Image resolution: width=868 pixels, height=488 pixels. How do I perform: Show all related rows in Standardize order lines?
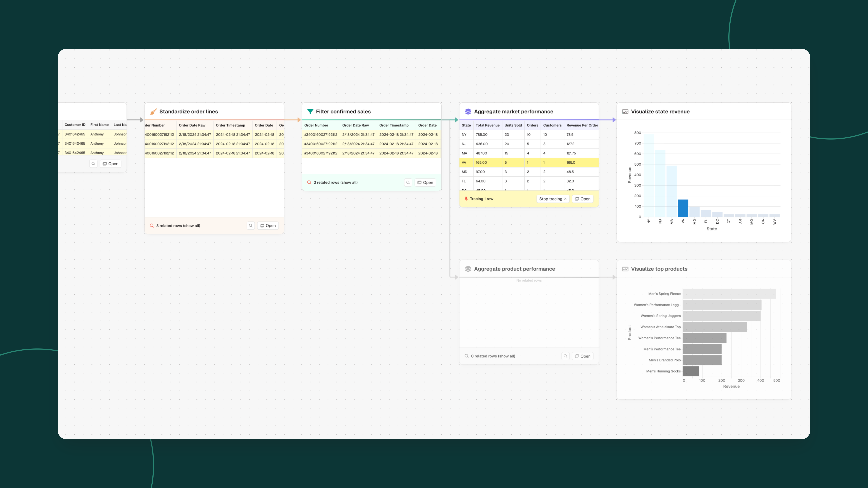click(191, 226)
